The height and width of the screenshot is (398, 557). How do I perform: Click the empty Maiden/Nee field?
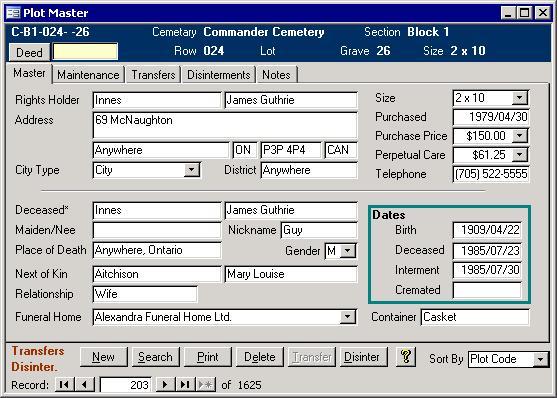(x=157, y=230)
